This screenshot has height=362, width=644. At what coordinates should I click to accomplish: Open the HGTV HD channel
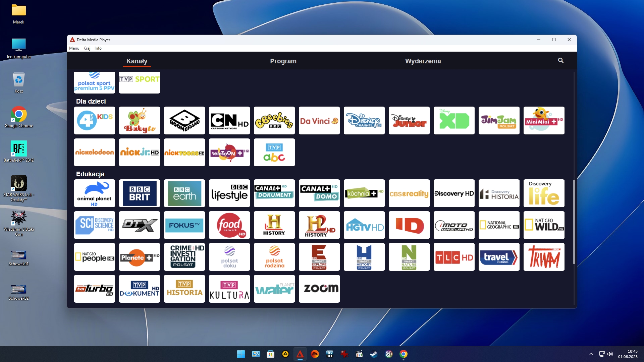[364, 225]
